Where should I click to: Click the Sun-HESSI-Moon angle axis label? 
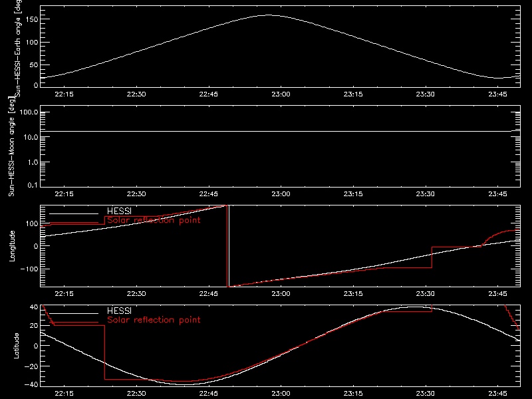[11, 147]
